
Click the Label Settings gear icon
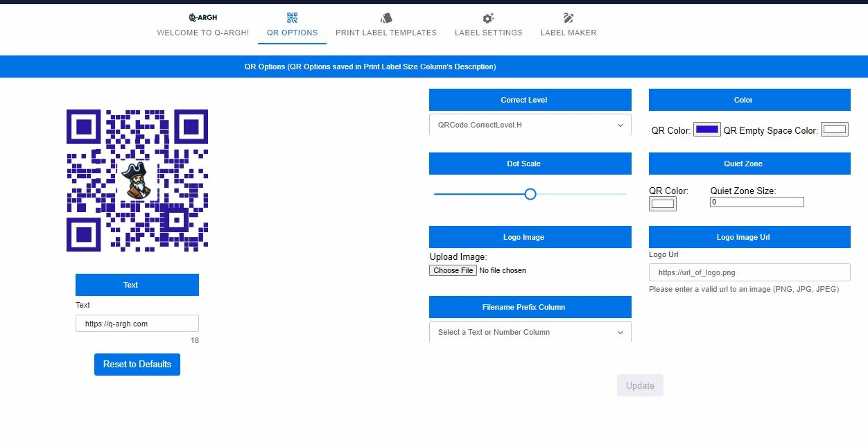[488, 18]
